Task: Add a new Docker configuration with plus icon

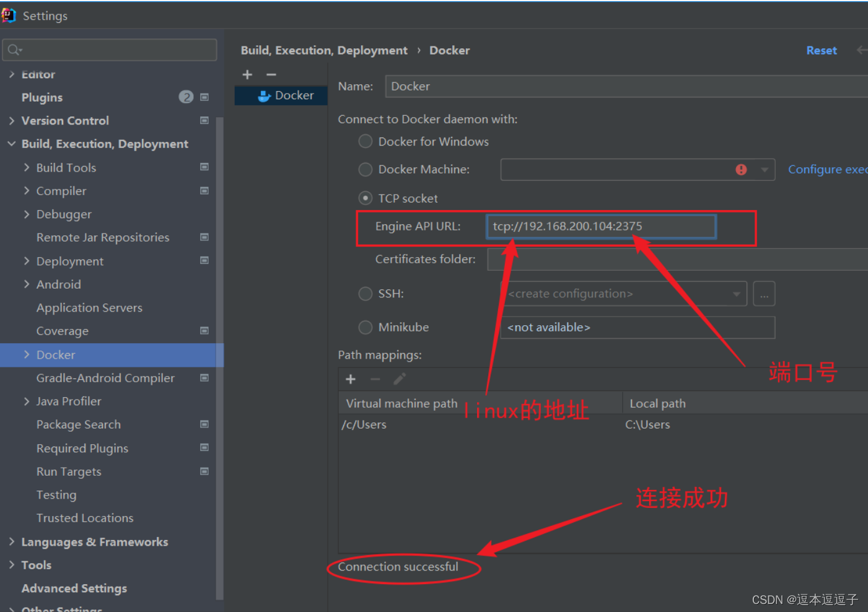Action: click(x=247, y=74)
